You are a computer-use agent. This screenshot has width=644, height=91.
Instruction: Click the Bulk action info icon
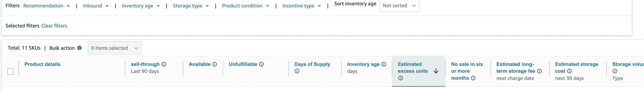coord(79,48)
